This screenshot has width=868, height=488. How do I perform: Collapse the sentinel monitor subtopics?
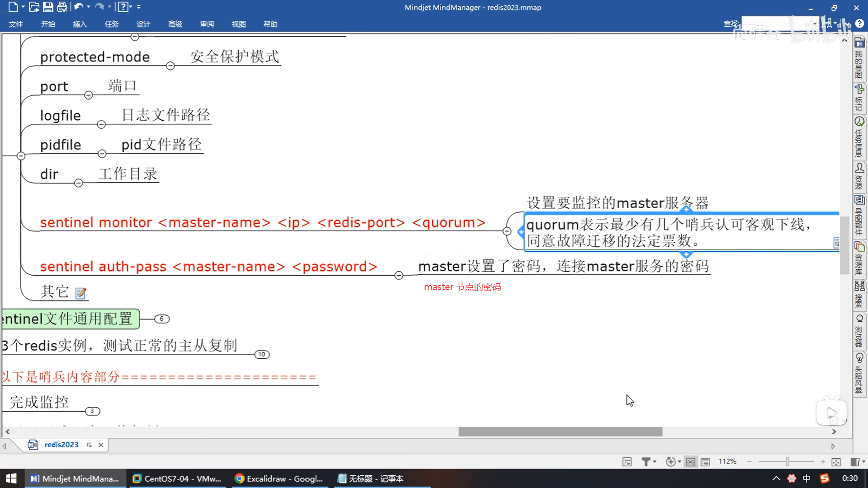click(x=507, y=231)
